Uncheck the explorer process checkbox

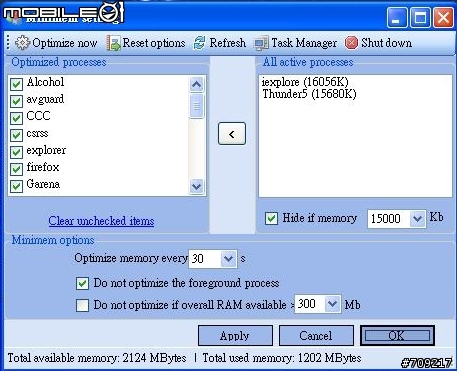(x=16, y=152)
